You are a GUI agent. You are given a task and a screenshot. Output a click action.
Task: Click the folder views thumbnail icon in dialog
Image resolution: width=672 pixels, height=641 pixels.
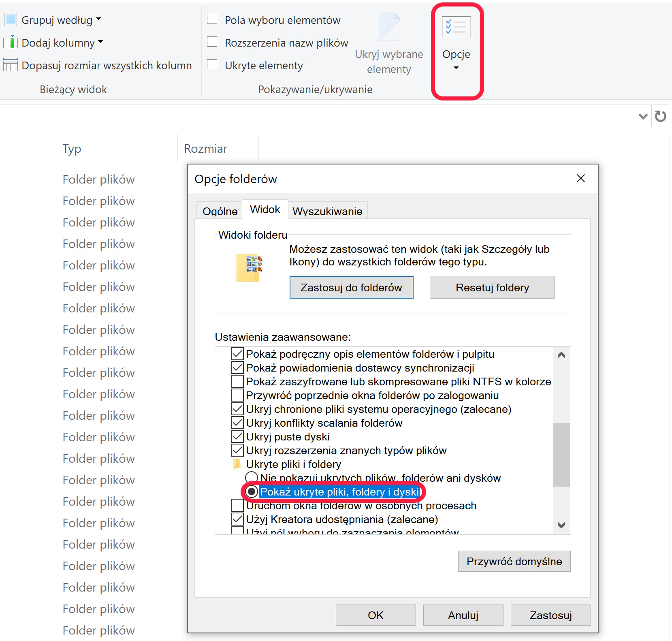point(249,268)
